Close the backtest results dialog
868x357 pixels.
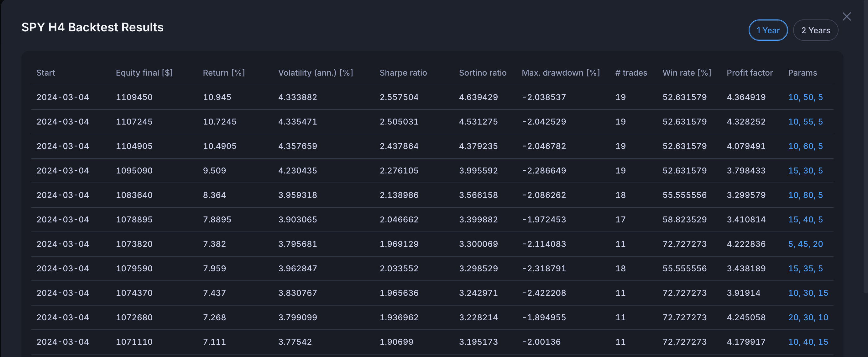[846, 17]
